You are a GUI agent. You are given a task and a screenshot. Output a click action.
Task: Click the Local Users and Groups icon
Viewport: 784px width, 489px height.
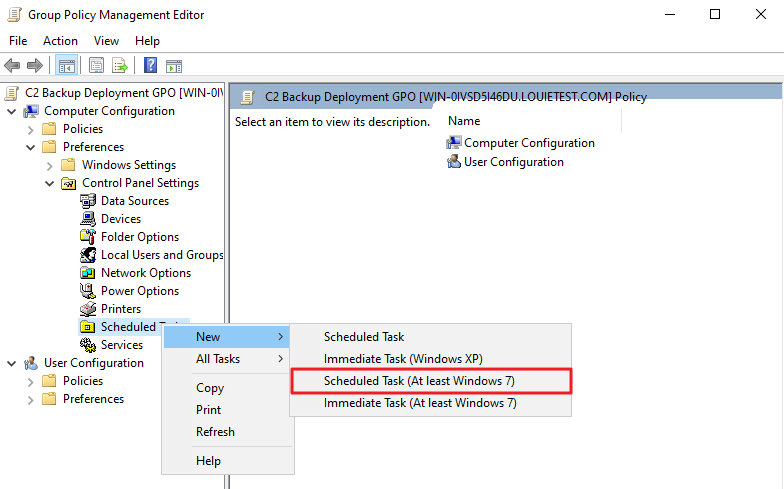click(x=88, y=255)
